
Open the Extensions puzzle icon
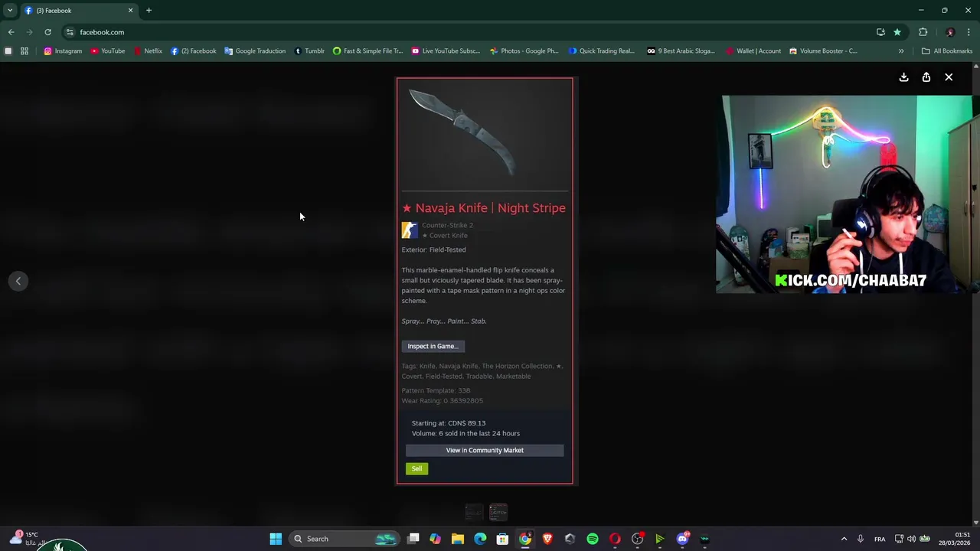923,32
